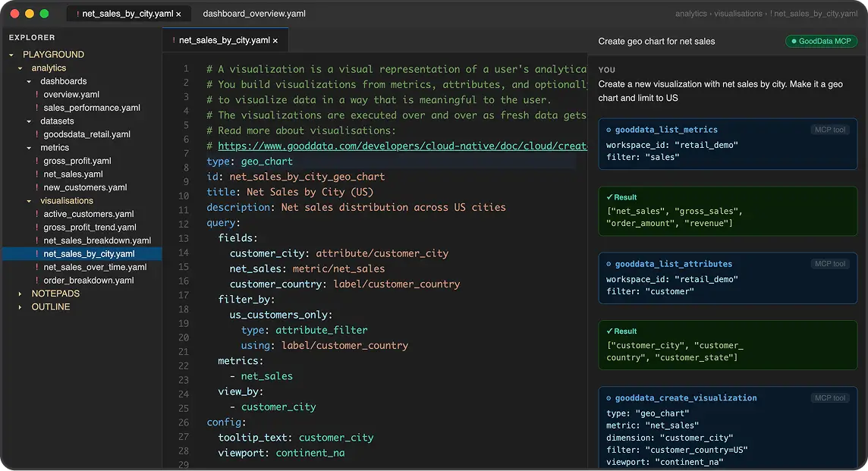
Task: Open gross_profit_trend.yaml file
Action: (x=90, y=228)
